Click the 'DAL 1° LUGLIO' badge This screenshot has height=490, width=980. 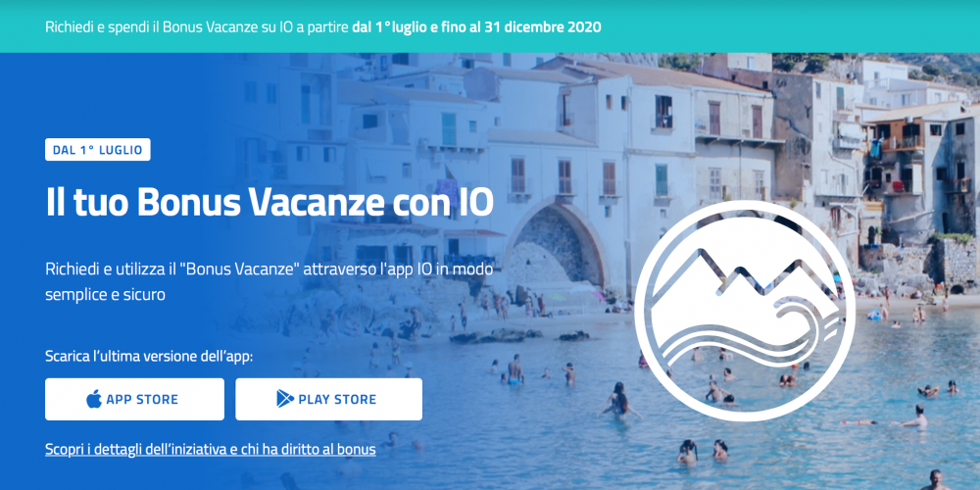(97, 149)
